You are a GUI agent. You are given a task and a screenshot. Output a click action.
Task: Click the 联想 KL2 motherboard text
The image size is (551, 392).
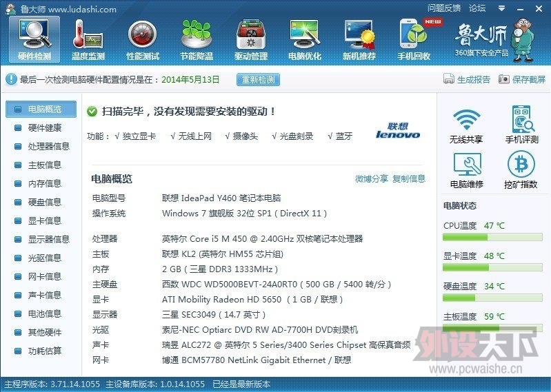(x=223, y=254)
